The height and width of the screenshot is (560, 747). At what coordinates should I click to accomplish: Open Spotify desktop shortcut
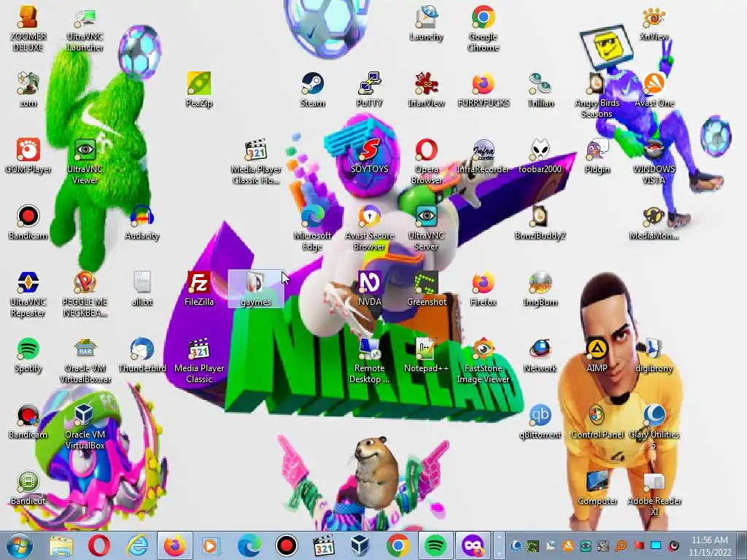28,355
